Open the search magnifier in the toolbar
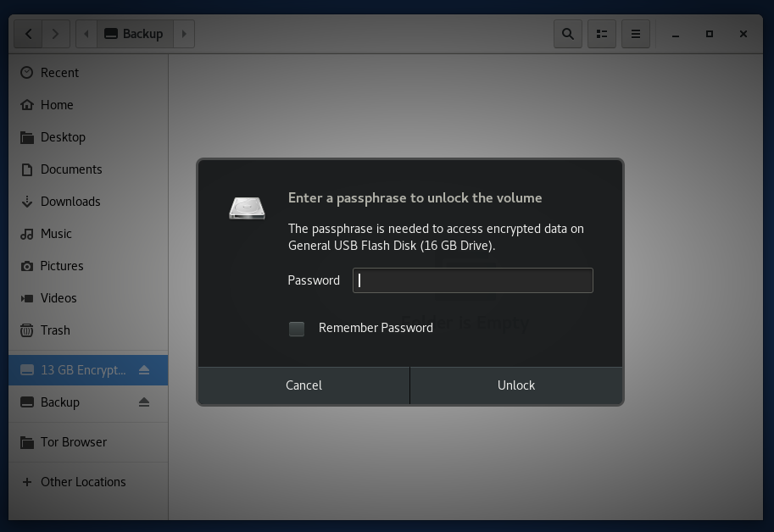The height and width of the screenshot is (532, 774). [x=568, y=34]
